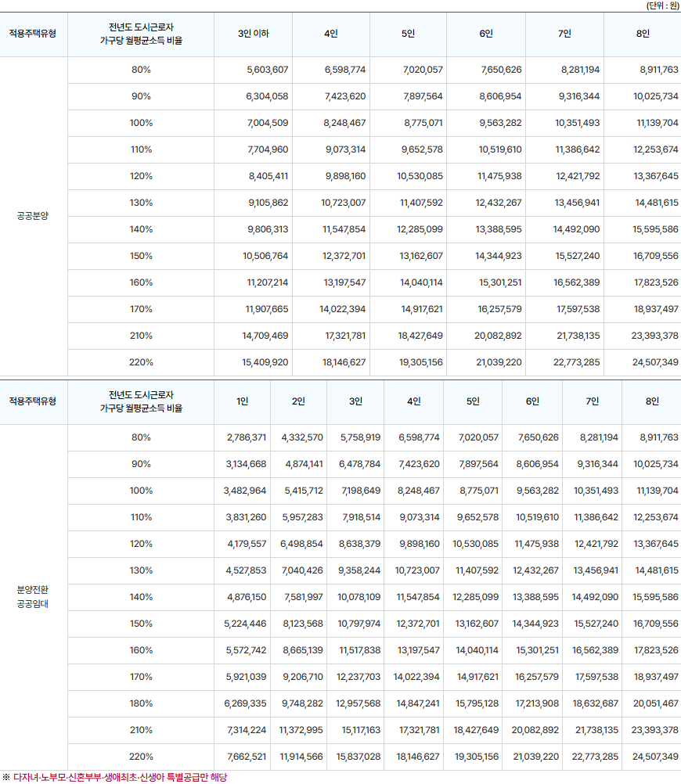Viewport: 681px width, 784px height.
Task: Click the red footnote about 특별공급
Action: (119, 777)
